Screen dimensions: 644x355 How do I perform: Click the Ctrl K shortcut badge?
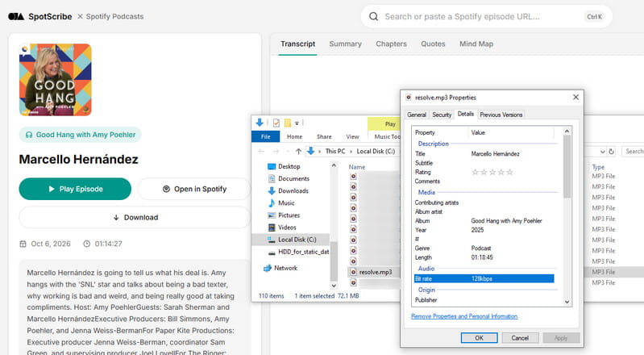(594, 16)
